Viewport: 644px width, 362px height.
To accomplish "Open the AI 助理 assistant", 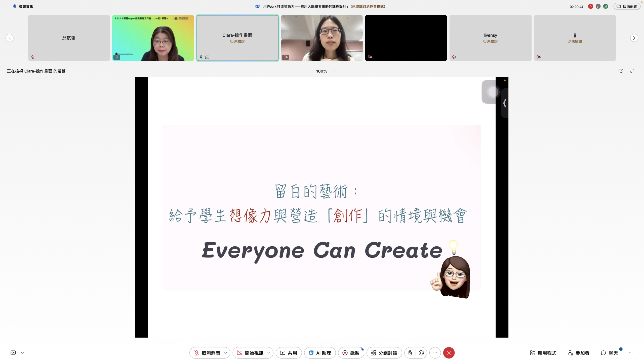I will coord(320,353).
